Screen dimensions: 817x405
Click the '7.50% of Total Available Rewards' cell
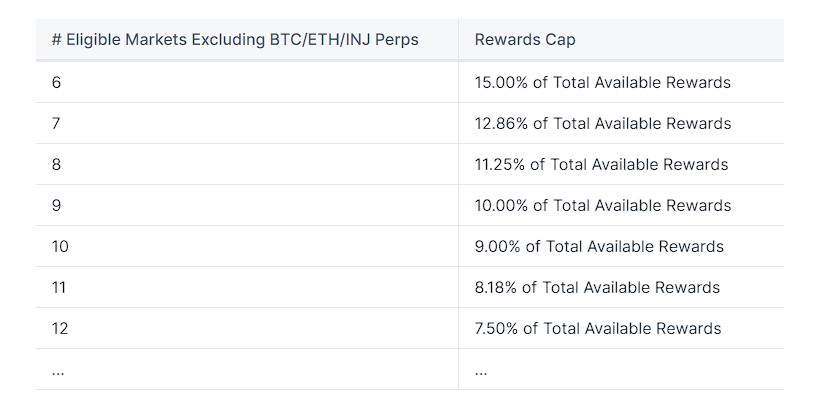pyautogui.click(x=597, y=328)
